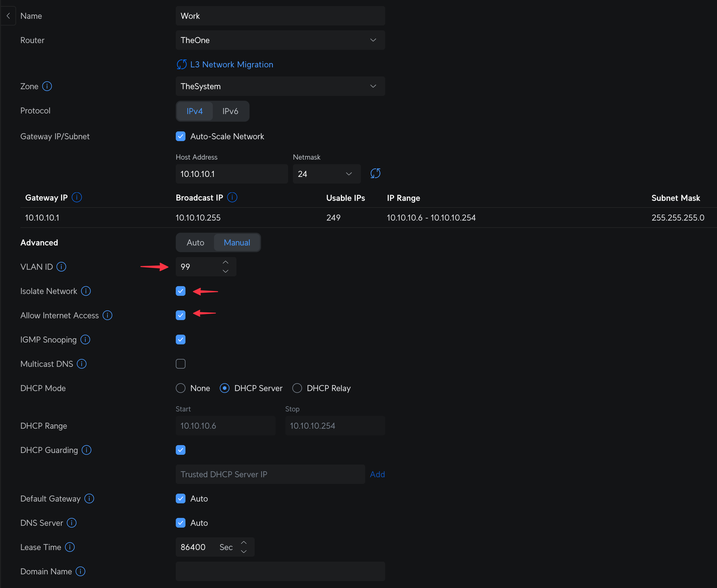Expand the Zone dropdown showing TheSystem
The width and height of the screenshot is (717, 588).
click(x=280, y=86)
